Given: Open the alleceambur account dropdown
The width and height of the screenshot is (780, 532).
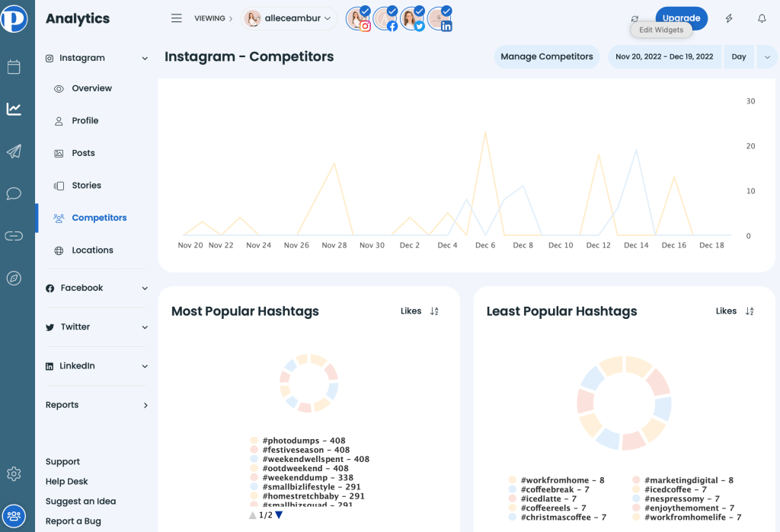Looking at the screenshot, I should click(289, 18).
